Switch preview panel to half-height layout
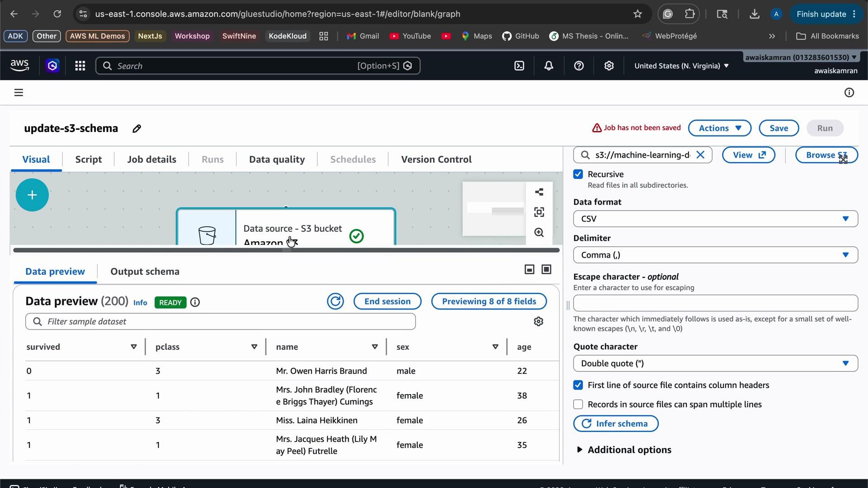Screen dimensions: 868x488 (529, 269)
